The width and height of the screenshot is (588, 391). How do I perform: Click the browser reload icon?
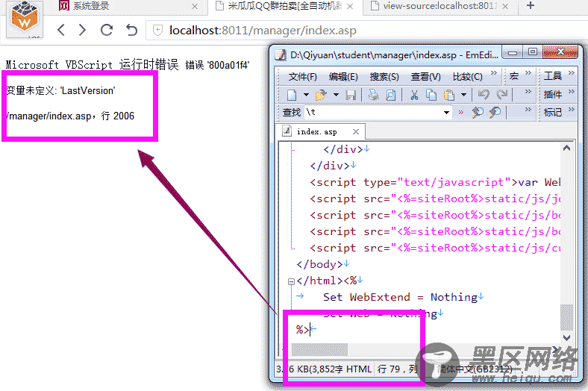[107, 30]
